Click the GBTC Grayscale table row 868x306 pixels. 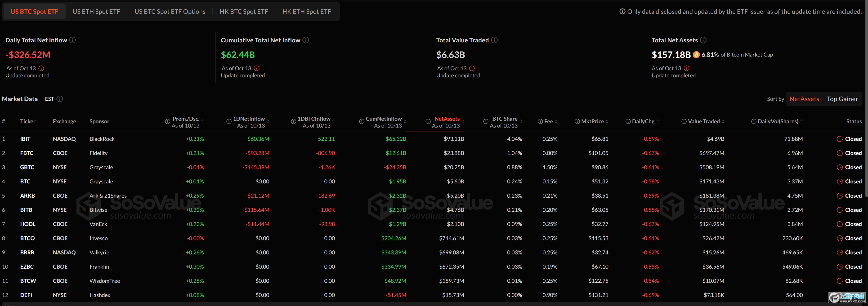(101, 167)
